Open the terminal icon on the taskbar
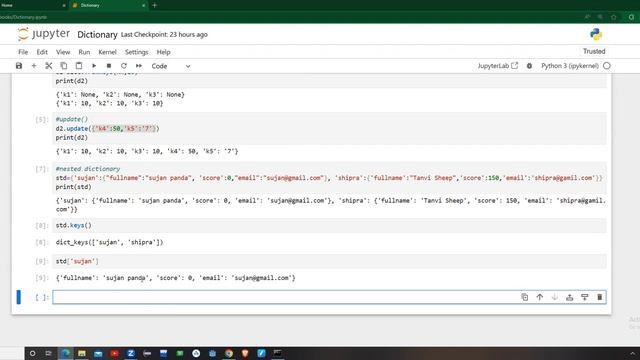The image size is (640, 360). point(278,353)
